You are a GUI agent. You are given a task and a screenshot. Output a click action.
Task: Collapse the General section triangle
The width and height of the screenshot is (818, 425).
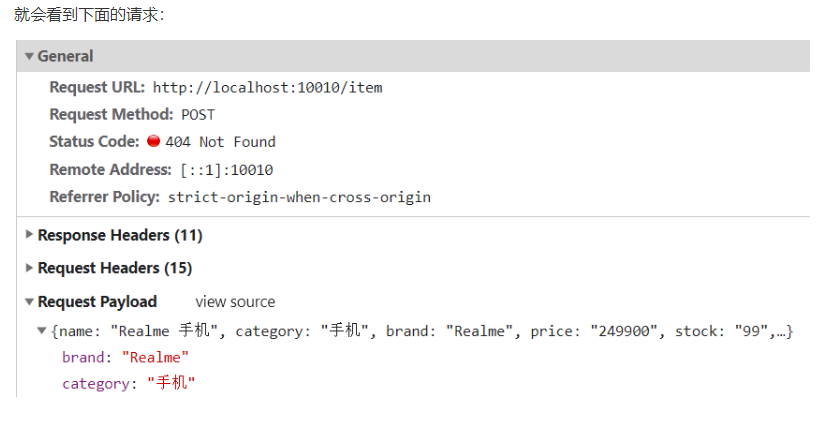click(x=29, y=57)
